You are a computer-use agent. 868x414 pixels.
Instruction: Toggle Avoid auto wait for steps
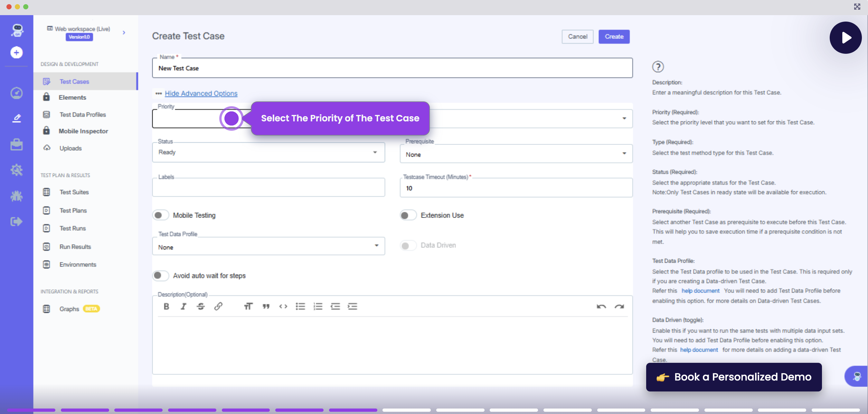pos(160,276)
